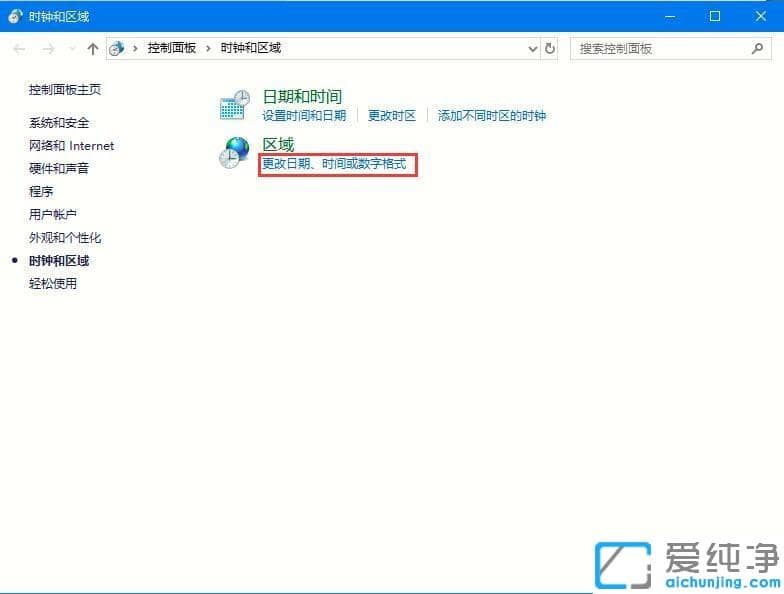
Task: Focus the 搜索控制面板 search box
Action: tap(660, 48)
